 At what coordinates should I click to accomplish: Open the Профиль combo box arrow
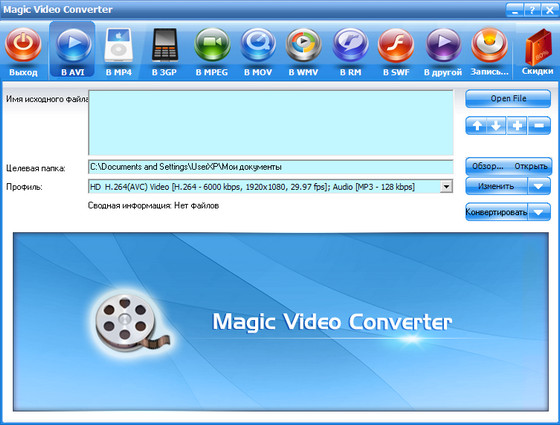coord(446,186)
